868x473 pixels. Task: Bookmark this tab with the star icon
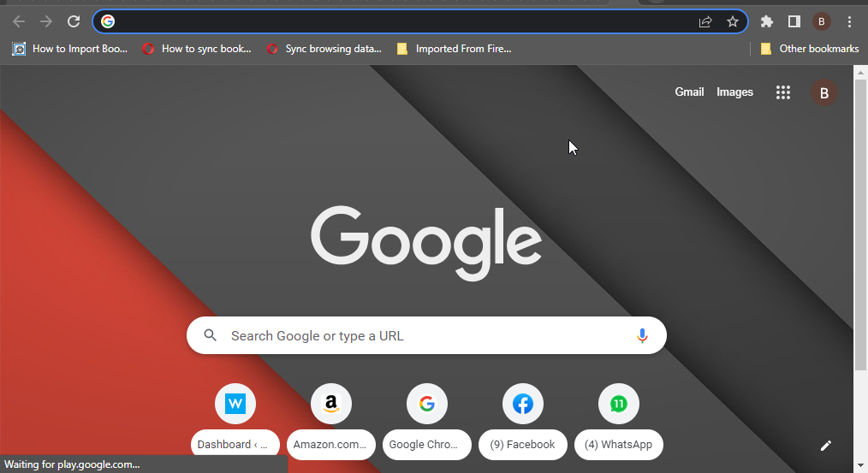[733, 21]
